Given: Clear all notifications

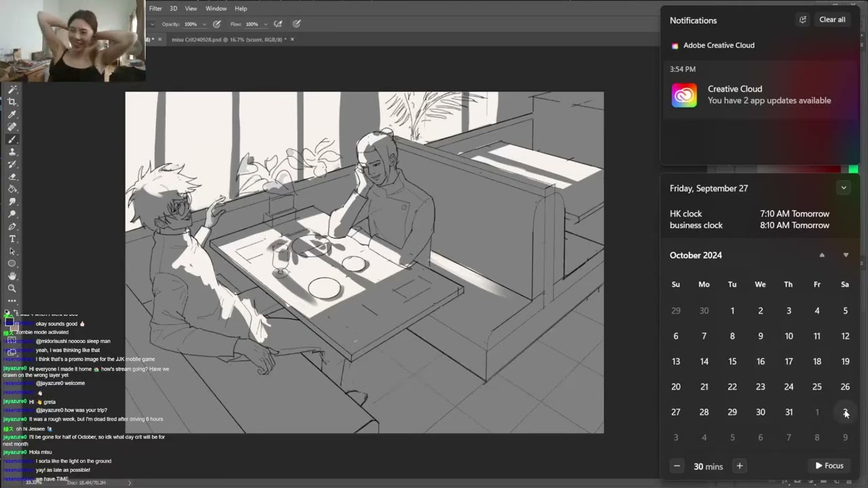Looking at the screenshot, I should pyautogui.click(x=832, y=20).
